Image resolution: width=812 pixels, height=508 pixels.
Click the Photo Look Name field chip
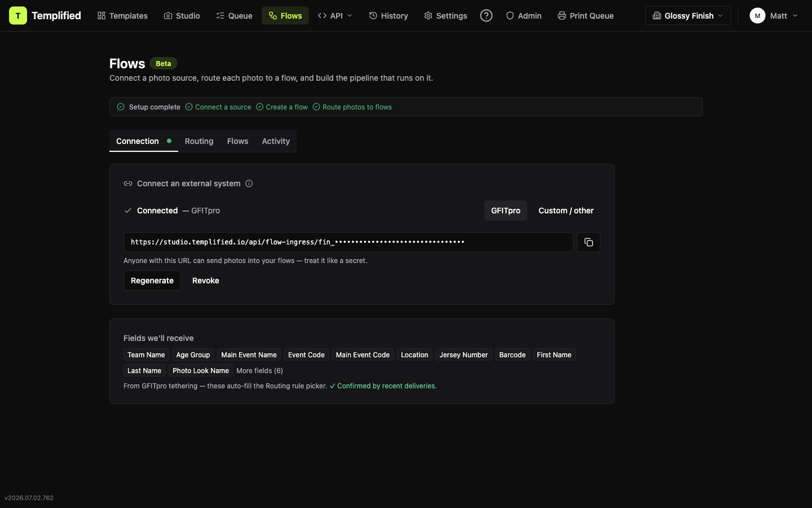pos(201,371)
